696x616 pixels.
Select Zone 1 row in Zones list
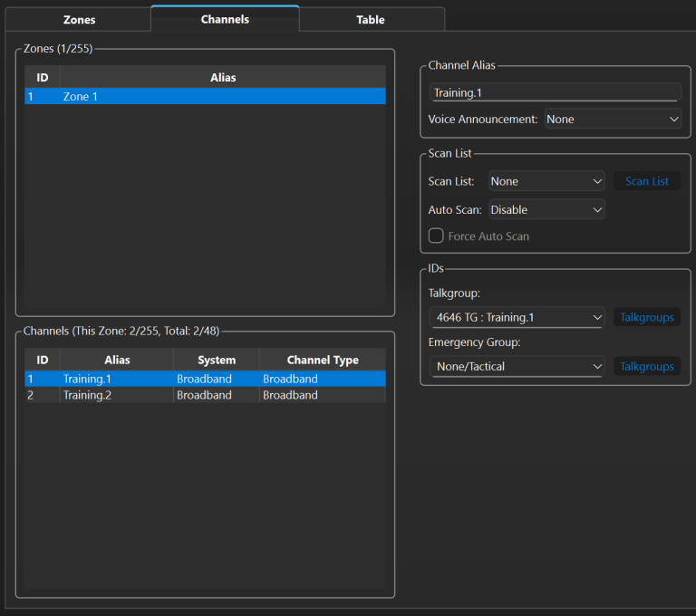[205, 96]
